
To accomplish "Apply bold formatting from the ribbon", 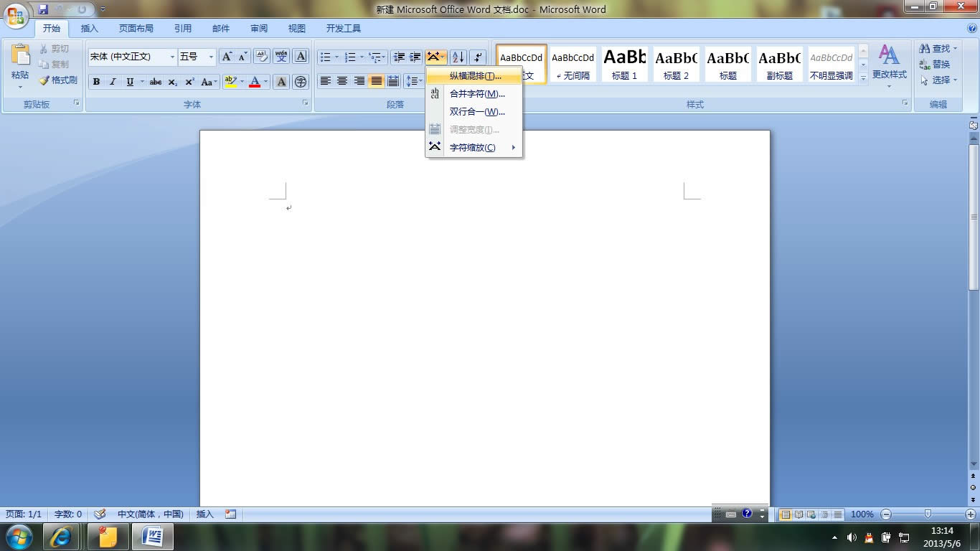I will tap(96, 81).
